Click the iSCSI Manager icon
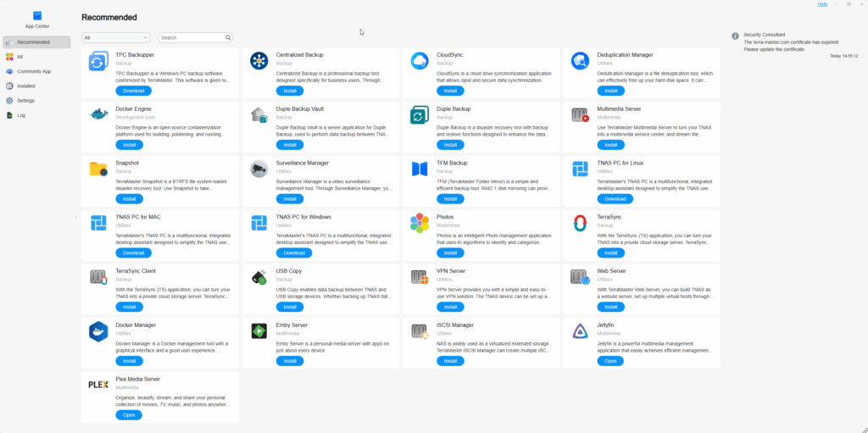Screen dimensions: 868x433 420,331
